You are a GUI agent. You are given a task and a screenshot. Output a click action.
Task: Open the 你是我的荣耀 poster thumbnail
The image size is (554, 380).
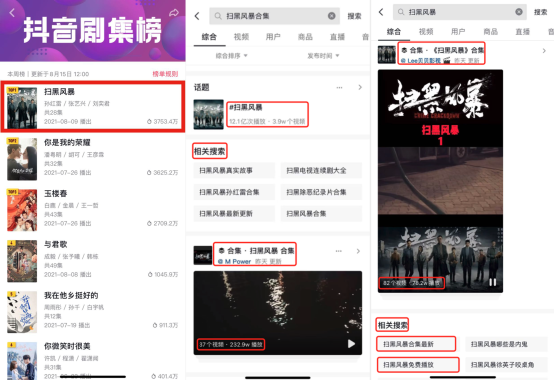tap(22, 159)
